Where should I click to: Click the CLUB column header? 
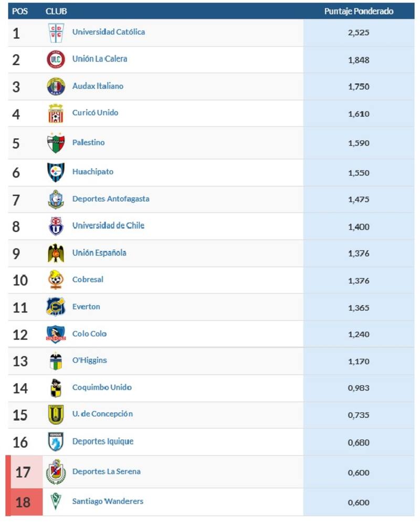[x=56, y=12]
